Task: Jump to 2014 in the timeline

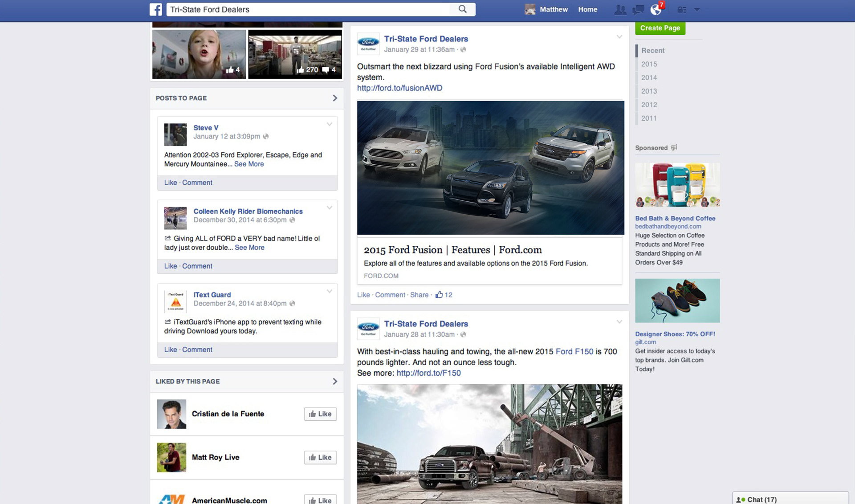Action: point(649,77)
